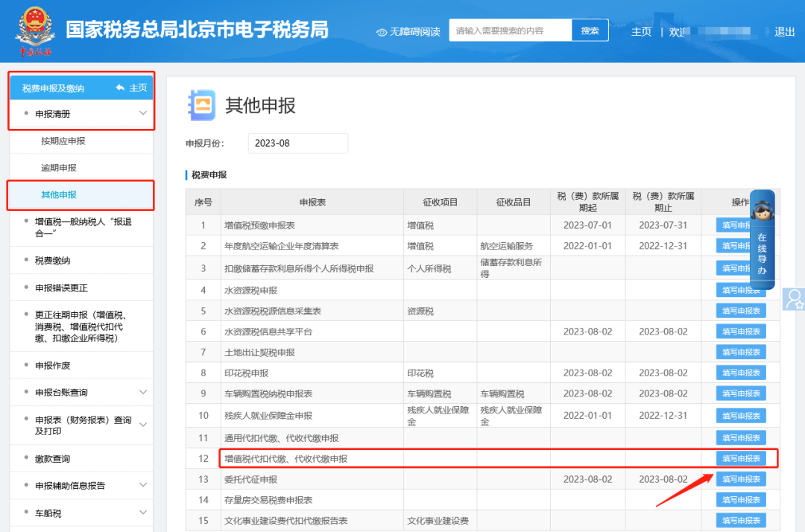
Task: Log out with the 退出 link
Action: pyautogui.click(x=784, y=32)
